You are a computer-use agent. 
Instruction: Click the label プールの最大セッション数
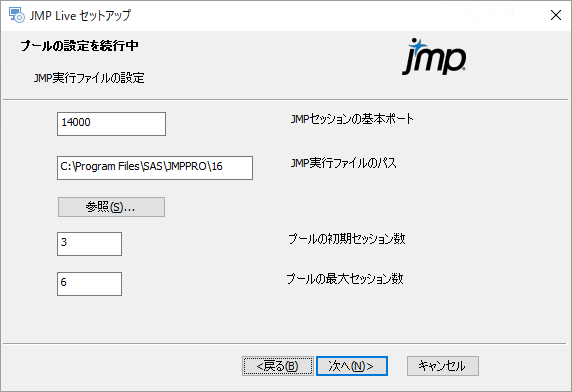[x=345, y=279]
